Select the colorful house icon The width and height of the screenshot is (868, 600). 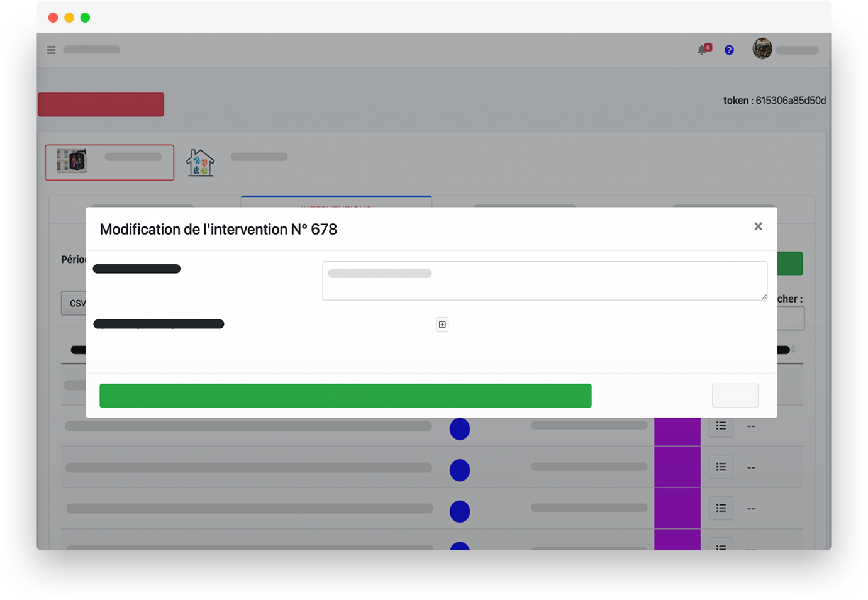(x=200, y=162)
